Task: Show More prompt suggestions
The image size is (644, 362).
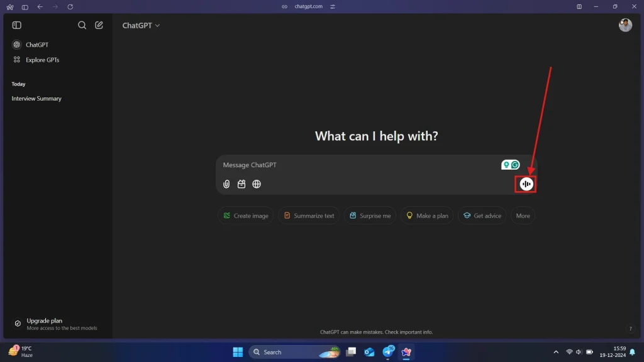Action: [523, 216]
